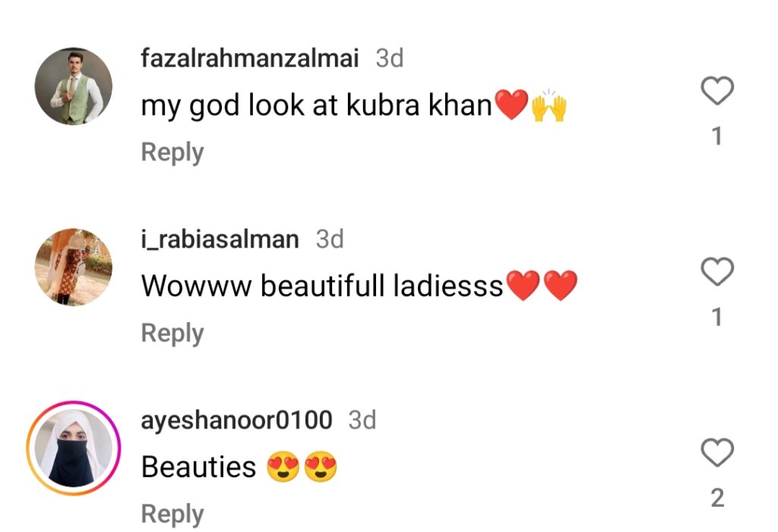Open username ayeshanoor0100
778x532 pixels.
point(236,420)
